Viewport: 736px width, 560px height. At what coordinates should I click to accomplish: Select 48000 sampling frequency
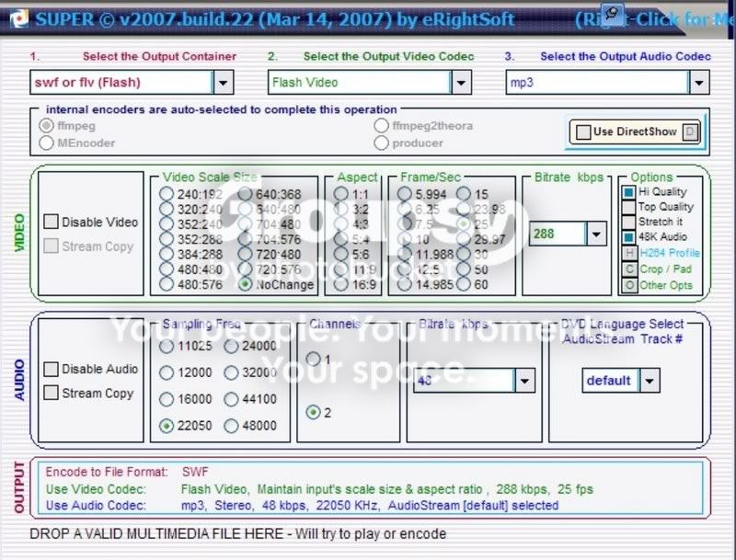tap(231, 426)
